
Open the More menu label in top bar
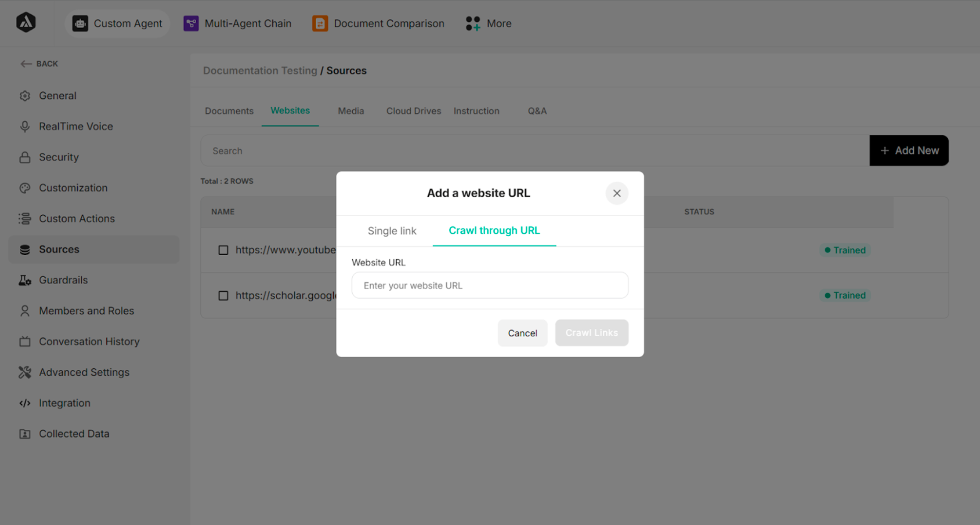[x=499, y=23]
